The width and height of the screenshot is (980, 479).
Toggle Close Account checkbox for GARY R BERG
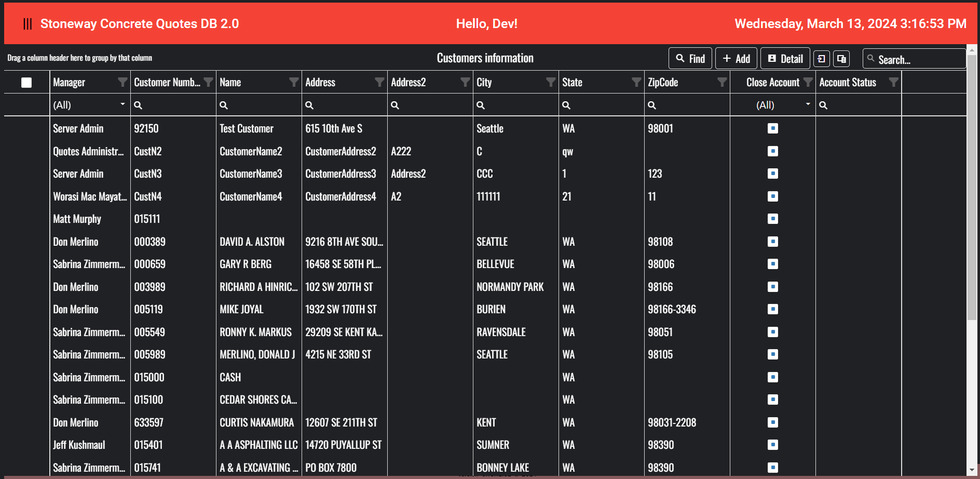coord(773,264)
